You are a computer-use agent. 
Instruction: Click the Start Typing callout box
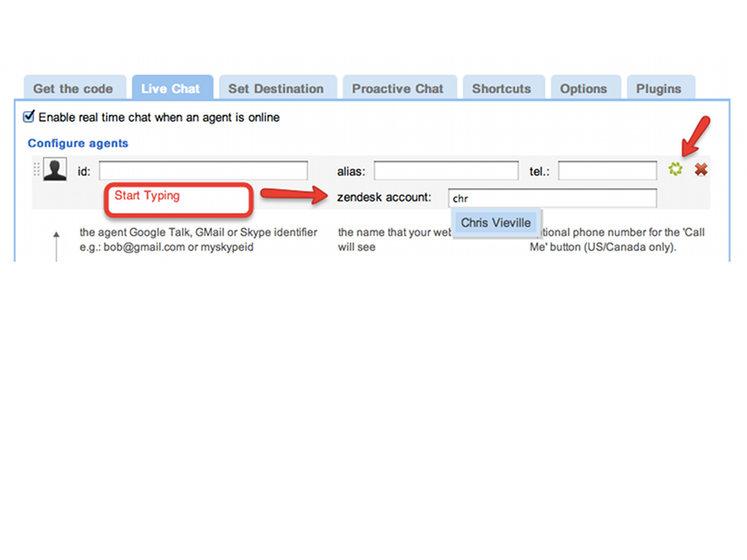pos(178,201)
